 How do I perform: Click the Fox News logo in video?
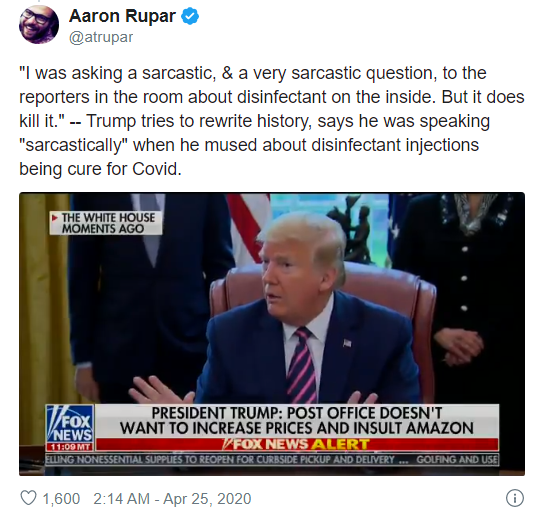pos(70,423)
